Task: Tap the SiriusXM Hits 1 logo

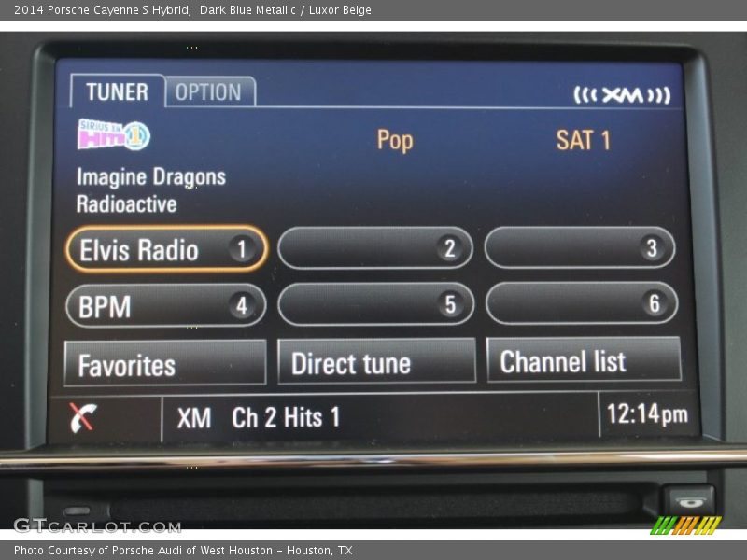Action: (114, 134)
